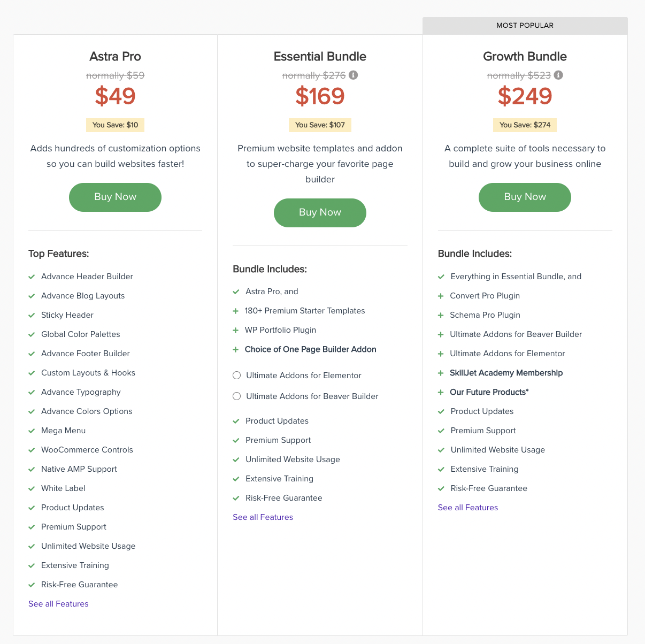Screen dimensions: 645x644
Task: Buy the Astra Pro plan
Action: point(115,197)
